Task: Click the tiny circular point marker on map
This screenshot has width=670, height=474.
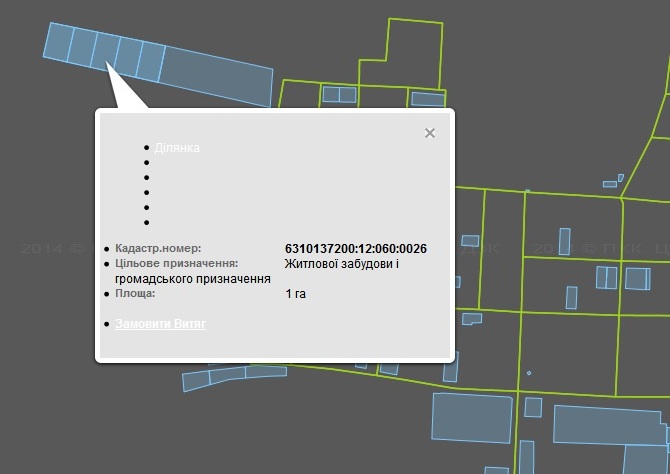Action: [x=529, y=374]
